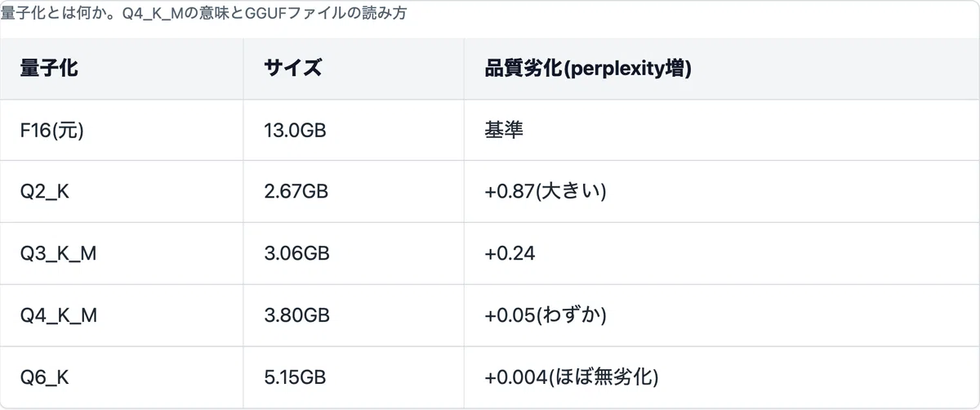980x410 pixels.
Task: Select the F16(元) cell
Action: tap(52, 130)
